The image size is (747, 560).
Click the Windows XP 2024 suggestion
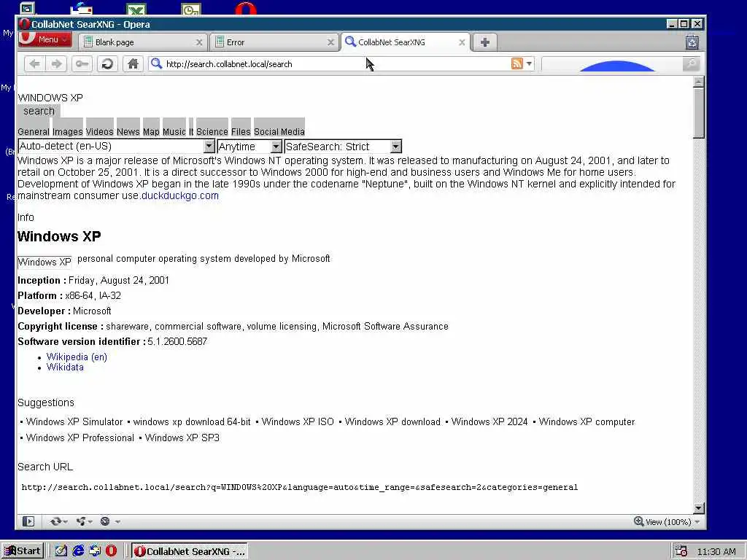click(x=489, y=422)
